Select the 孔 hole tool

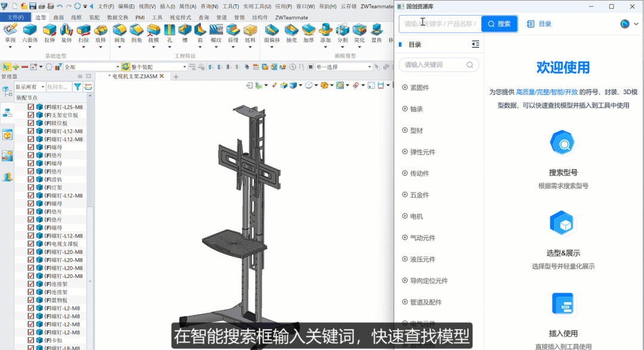pos(169,33)
